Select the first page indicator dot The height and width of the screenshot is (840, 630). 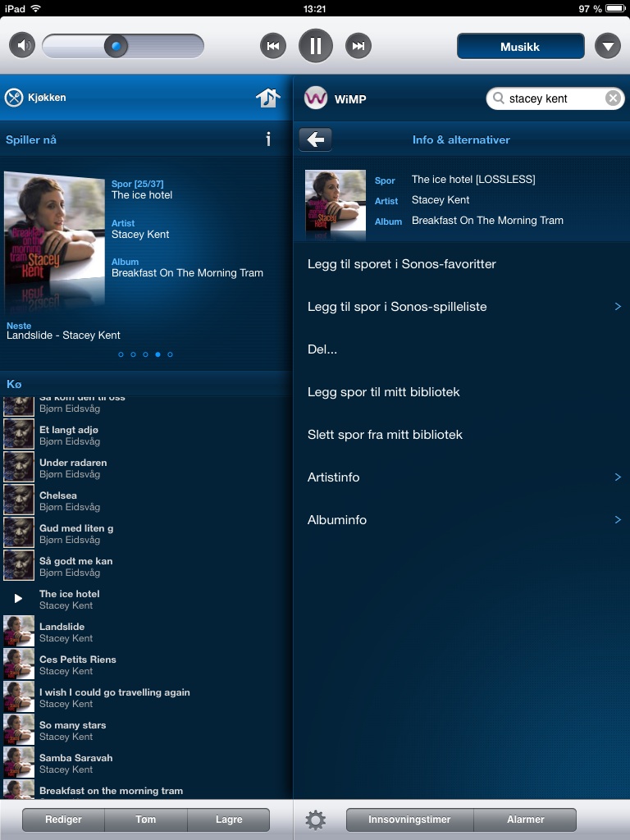coord(121,354)
